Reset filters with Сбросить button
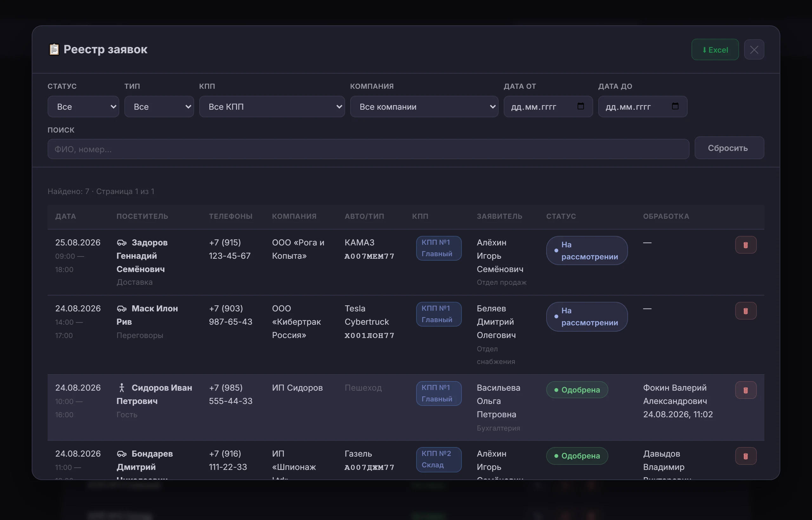Image resolution: width=812 pixels, height=520 pixels. 729,148
